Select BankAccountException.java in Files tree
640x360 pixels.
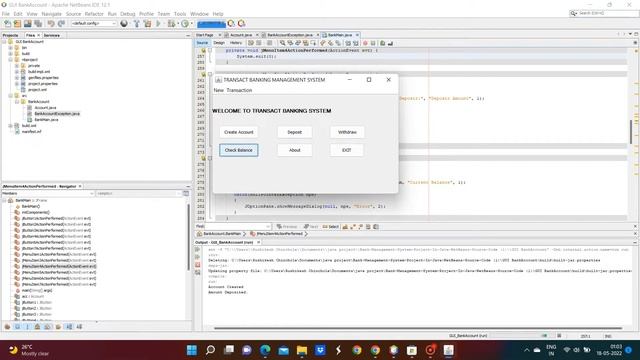pos(57,113)
